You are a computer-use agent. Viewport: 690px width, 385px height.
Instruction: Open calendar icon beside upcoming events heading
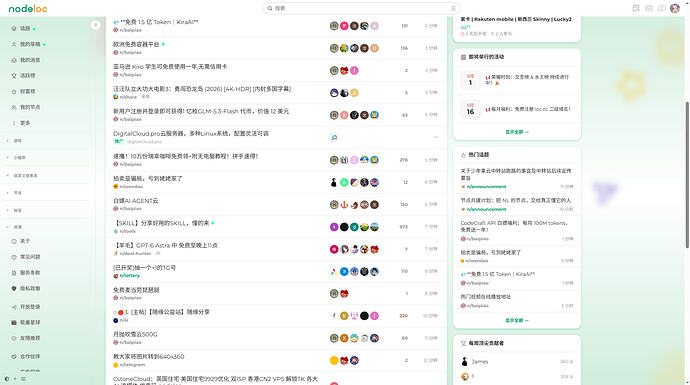click(463, 57)
